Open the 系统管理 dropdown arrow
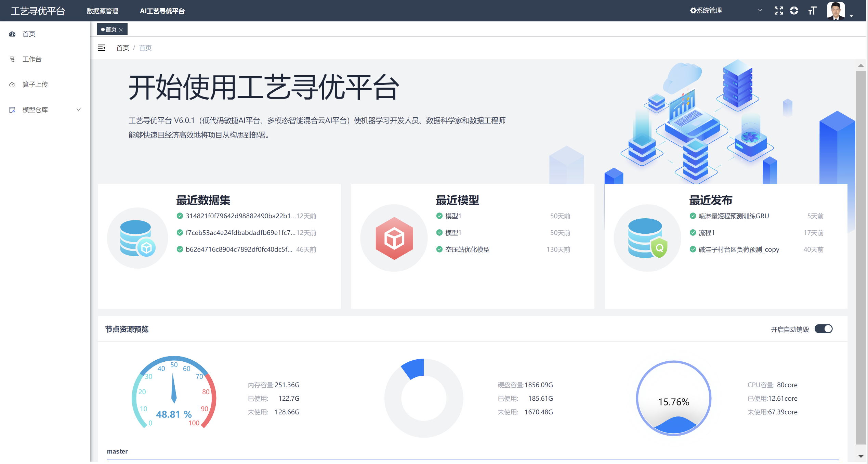 click(760, 10)
